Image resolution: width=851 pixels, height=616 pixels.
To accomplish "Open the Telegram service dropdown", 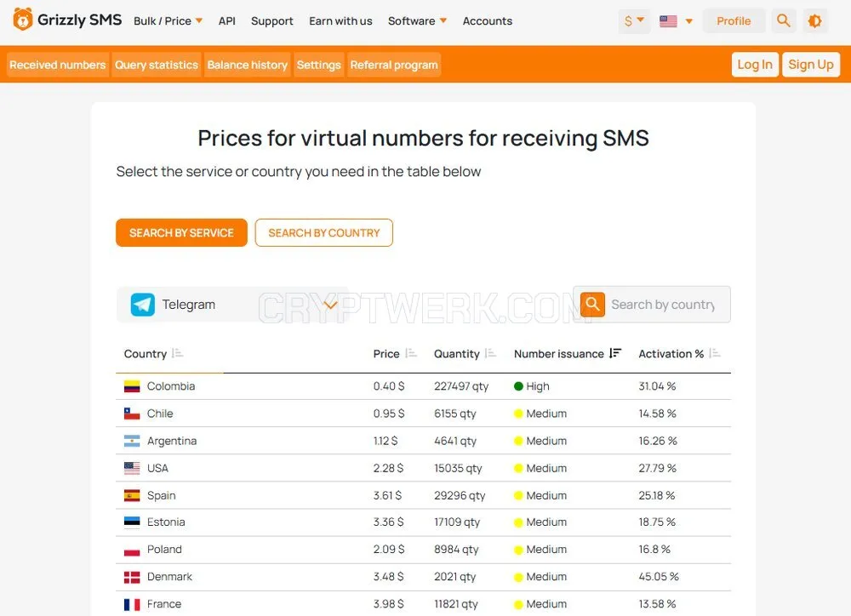I will pyautogui.click(x=231, y=305).
